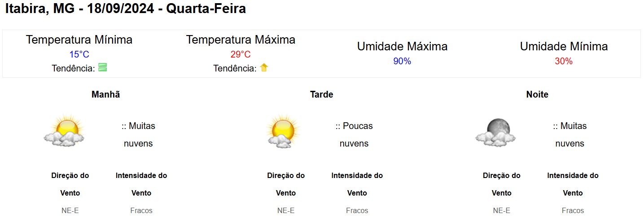Click the afternoon Intensidade do Vento header
This screenshot has width=644, height=218.
[357, 184]
